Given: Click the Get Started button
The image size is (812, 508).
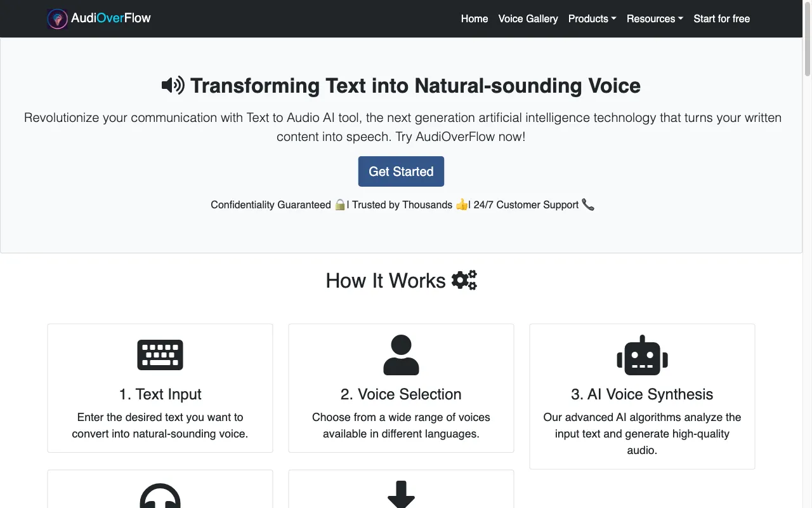Looking at the screenshot, I should (401, 171).
